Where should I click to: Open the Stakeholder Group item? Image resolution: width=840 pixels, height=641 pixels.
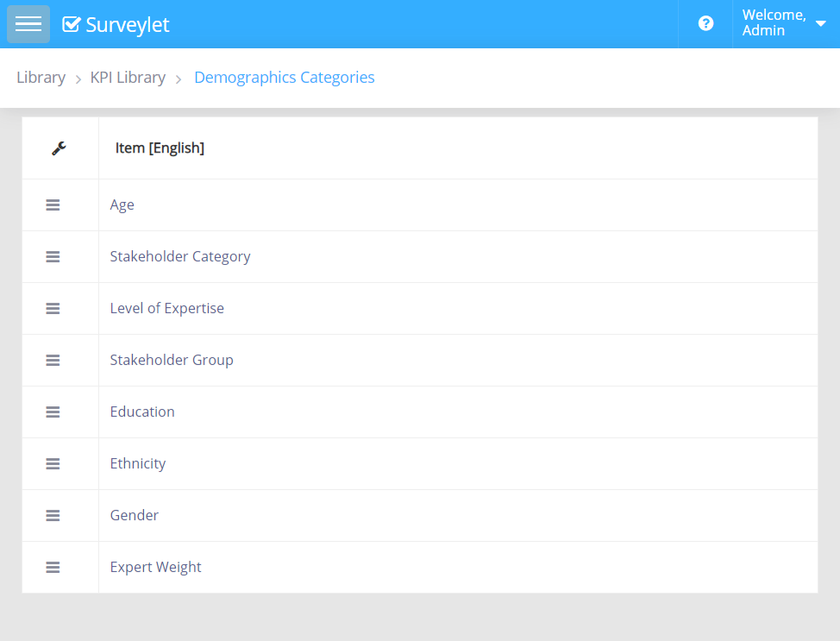[171, 361]
